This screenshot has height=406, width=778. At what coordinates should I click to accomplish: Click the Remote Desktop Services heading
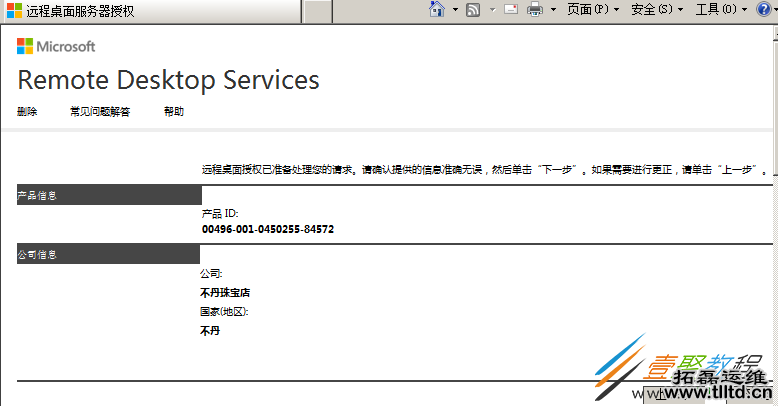(x=168, y=80)
